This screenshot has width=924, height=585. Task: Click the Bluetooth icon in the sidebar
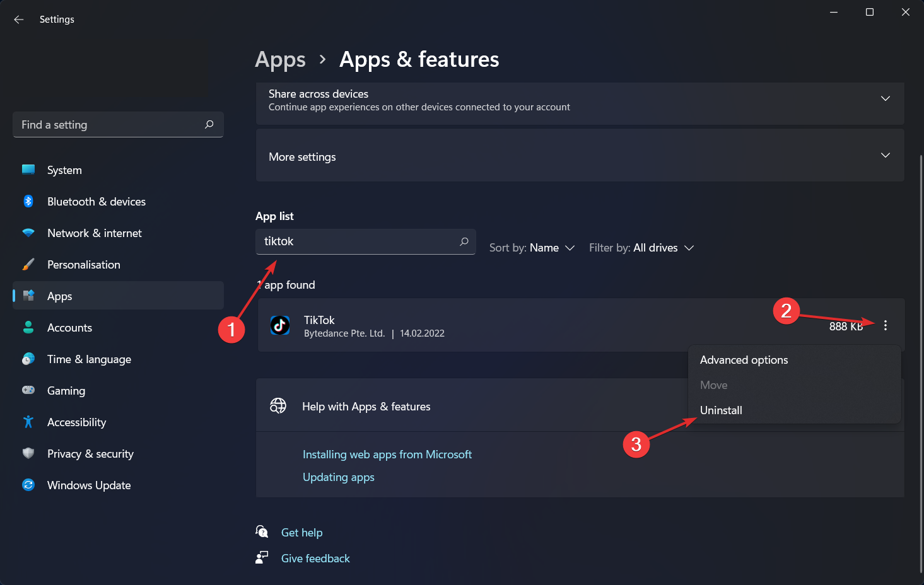coord(28,201)
